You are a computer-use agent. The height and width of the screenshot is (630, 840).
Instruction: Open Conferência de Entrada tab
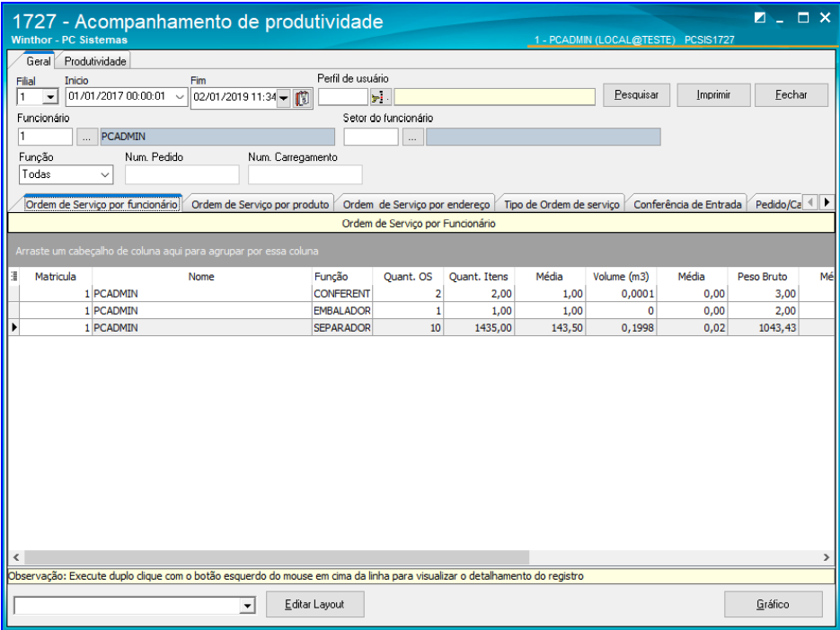click(687, 204)
